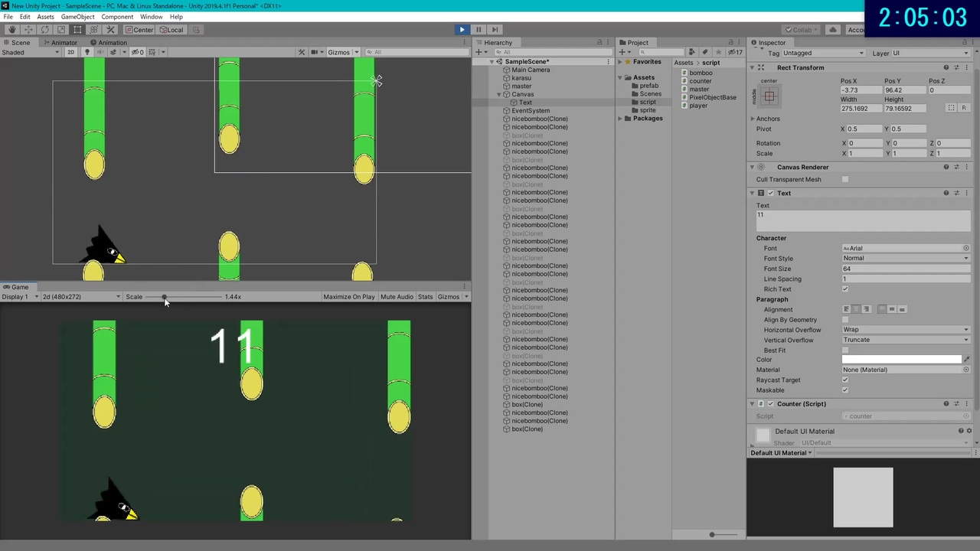Expand the Anchors section

[753, 119]
